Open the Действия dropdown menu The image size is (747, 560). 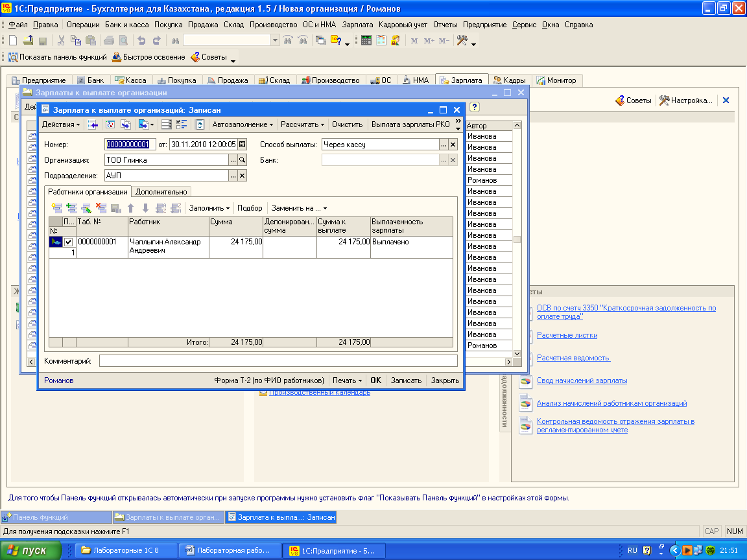[61, 124]
